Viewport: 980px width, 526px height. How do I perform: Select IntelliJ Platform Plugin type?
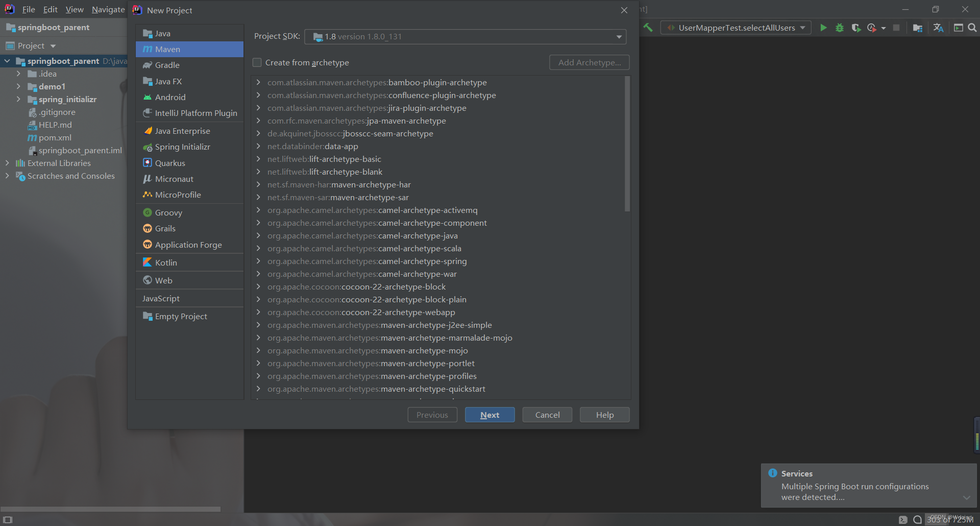(189, 113)
